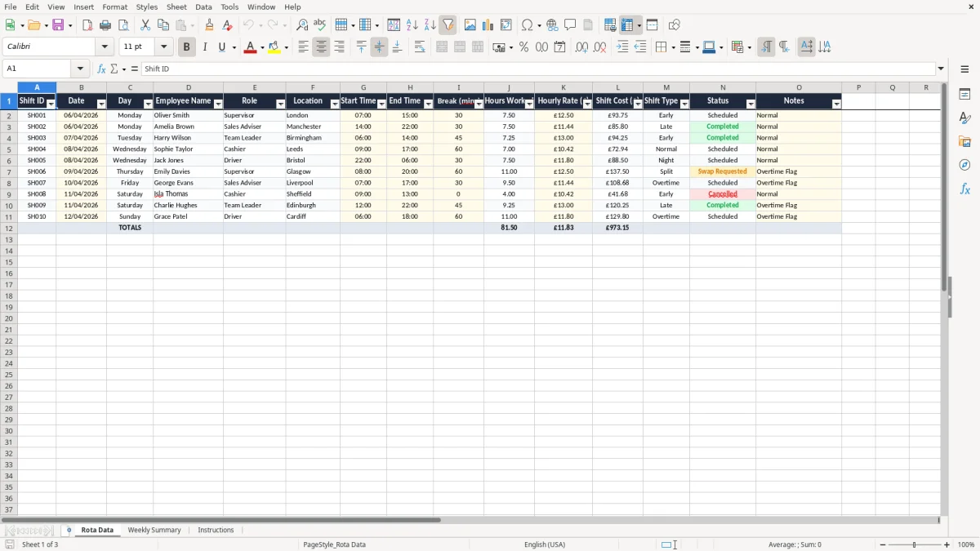Open the Status column filter dropdown
The image size is (980, 551).
(751, 104)
